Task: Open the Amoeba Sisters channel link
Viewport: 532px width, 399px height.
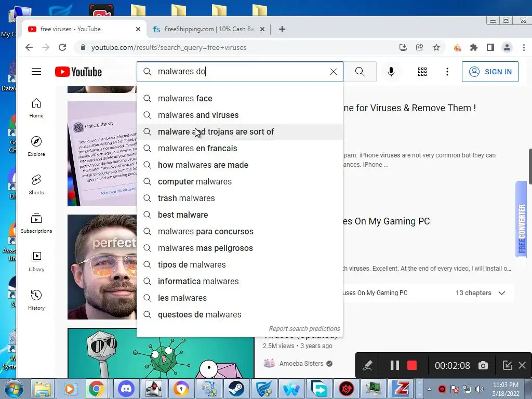Action: [x=301, y=363]
